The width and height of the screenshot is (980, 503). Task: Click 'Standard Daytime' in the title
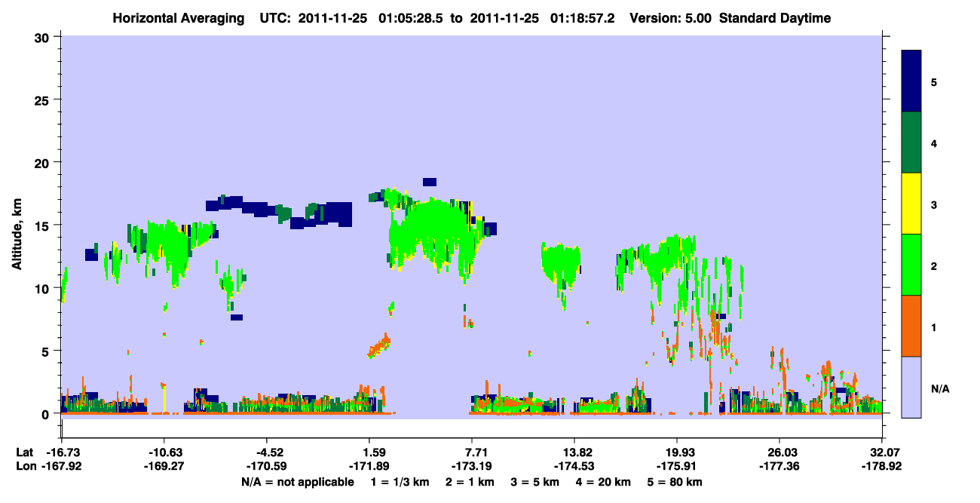click(x=775, y=18)
